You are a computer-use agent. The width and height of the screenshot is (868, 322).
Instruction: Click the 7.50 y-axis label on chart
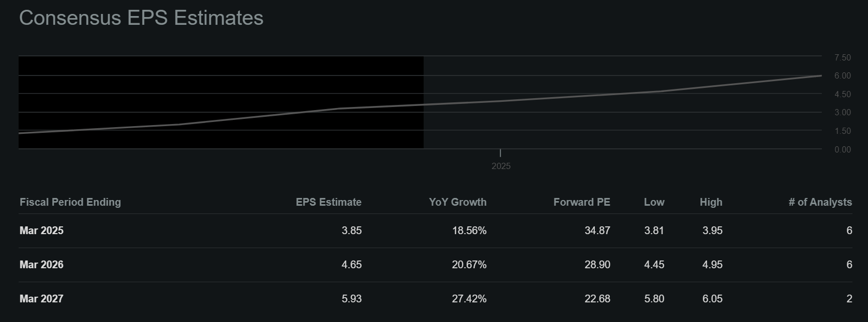[x=842, y=57]
